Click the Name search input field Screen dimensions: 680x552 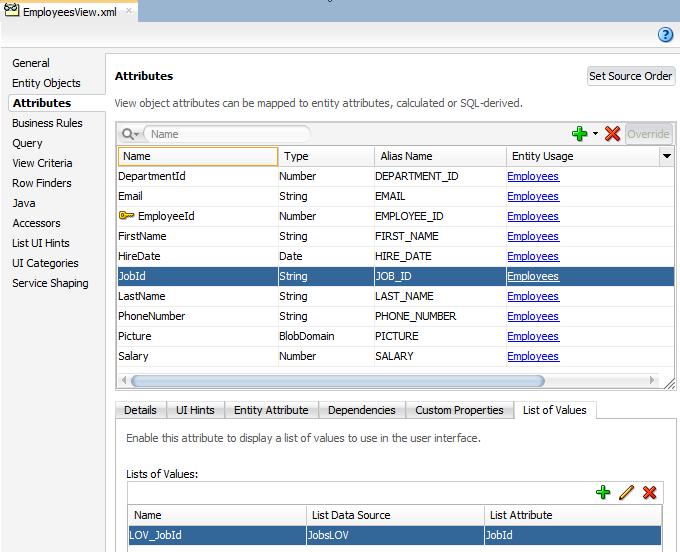click(x=227, y=134)
